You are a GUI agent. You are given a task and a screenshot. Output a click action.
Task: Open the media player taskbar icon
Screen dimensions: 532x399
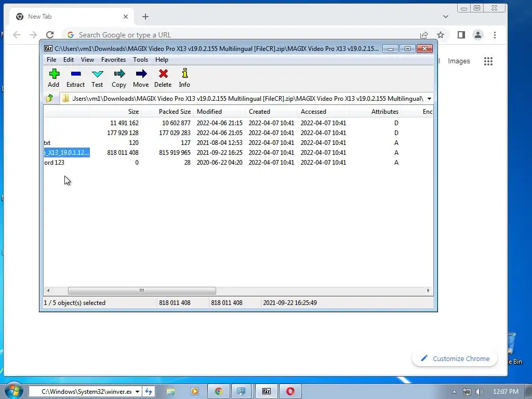(195, 392)
